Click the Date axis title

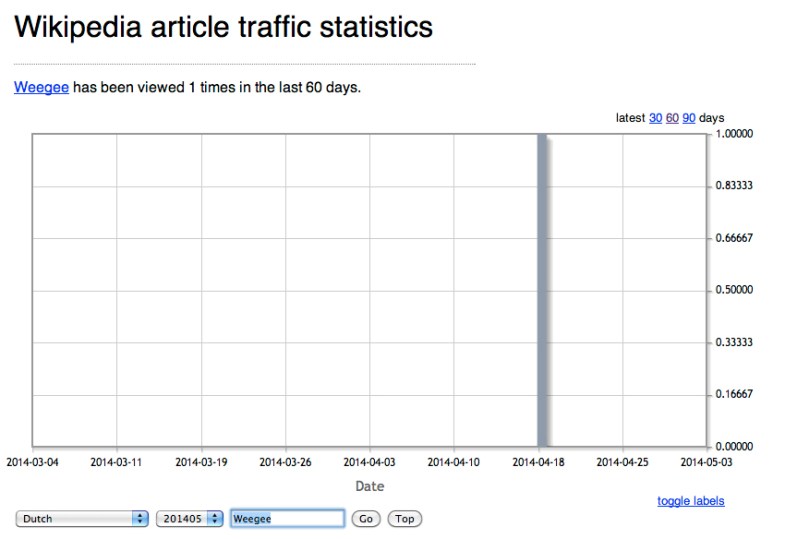click(x=370, y=487)
